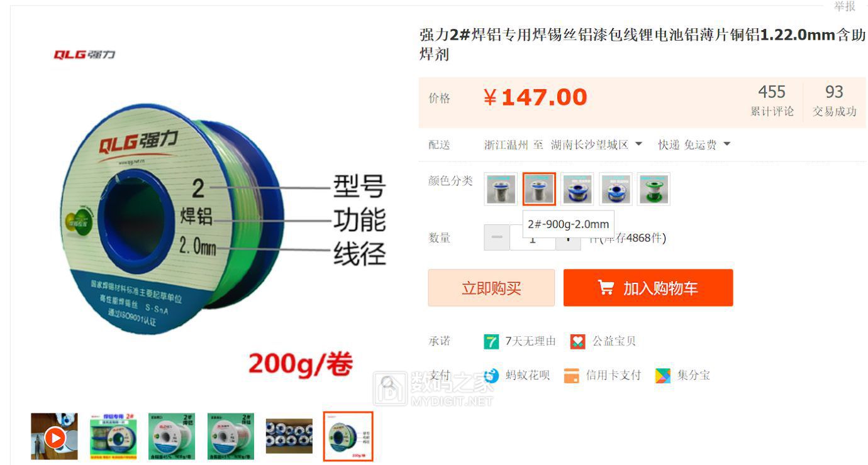Click the 公益宝贝 charity icon
The image size is (868, 465).
(x=577, y=341)
